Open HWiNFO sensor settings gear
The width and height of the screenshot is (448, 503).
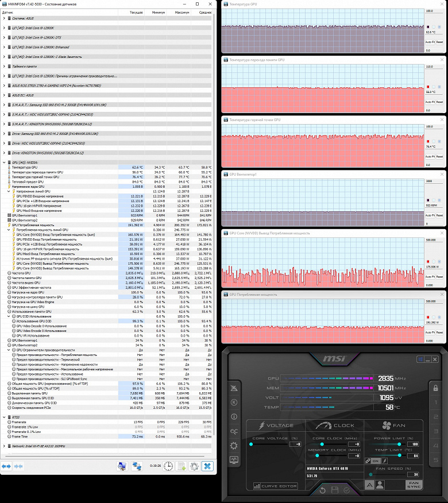pyautogui.click(x=194, y=466)
